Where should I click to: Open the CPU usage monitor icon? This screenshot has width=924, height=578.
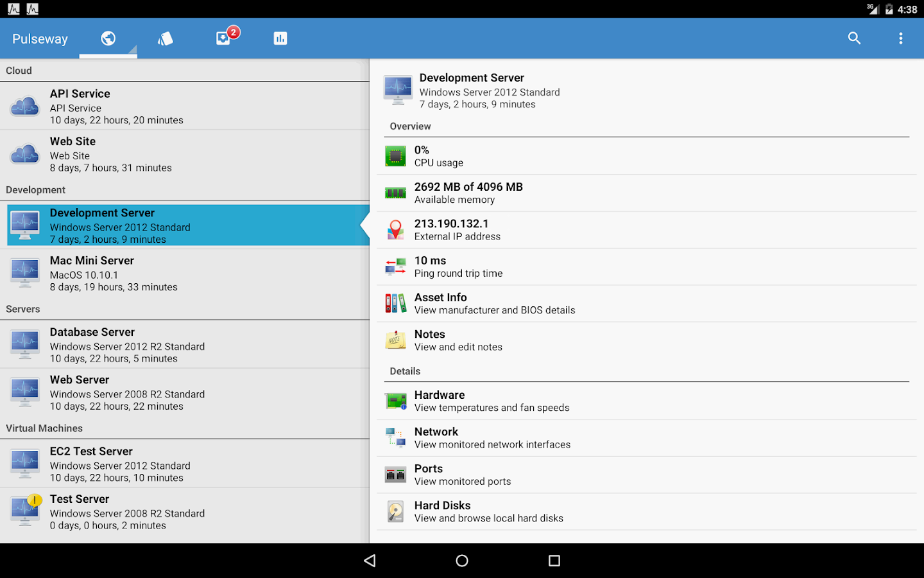[396, 155]
